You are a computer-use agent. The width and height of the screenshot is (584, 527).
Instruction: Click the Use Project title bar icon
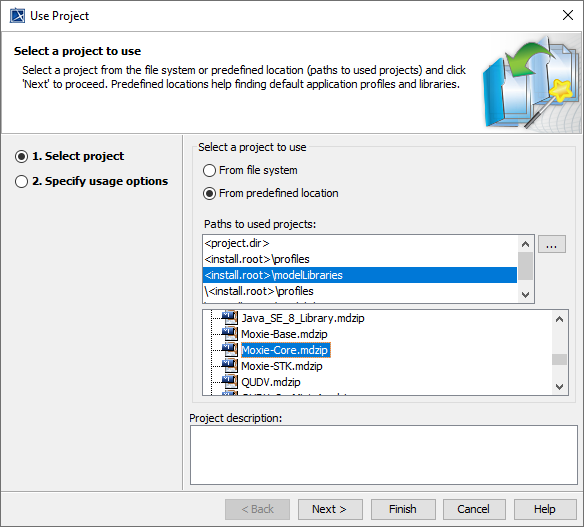click(17, 16)
